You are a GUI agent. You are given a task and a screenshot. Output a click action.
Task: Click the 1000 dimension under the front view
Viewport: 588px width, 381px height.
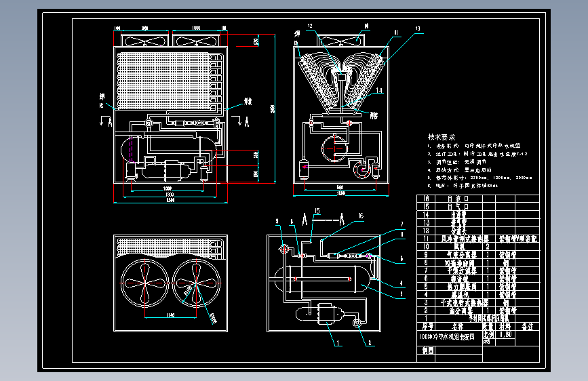[x=168, y=188]
